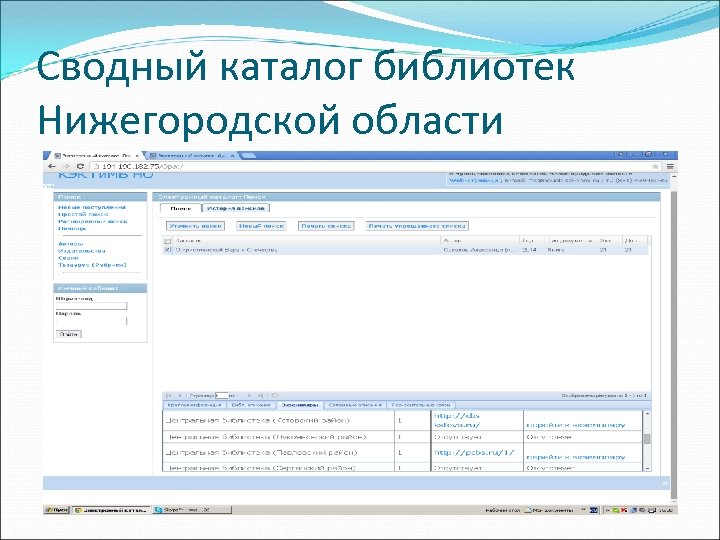Click the browser back arrow
The image size is (720, 540).
pyautogui.click(x=51, y=166)
